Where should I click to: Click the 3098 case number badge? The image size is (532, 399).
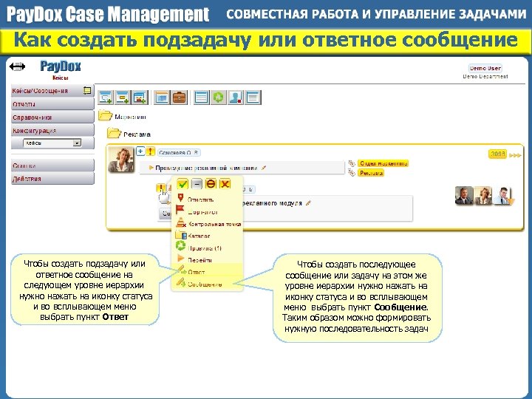[x=497, y=154]
